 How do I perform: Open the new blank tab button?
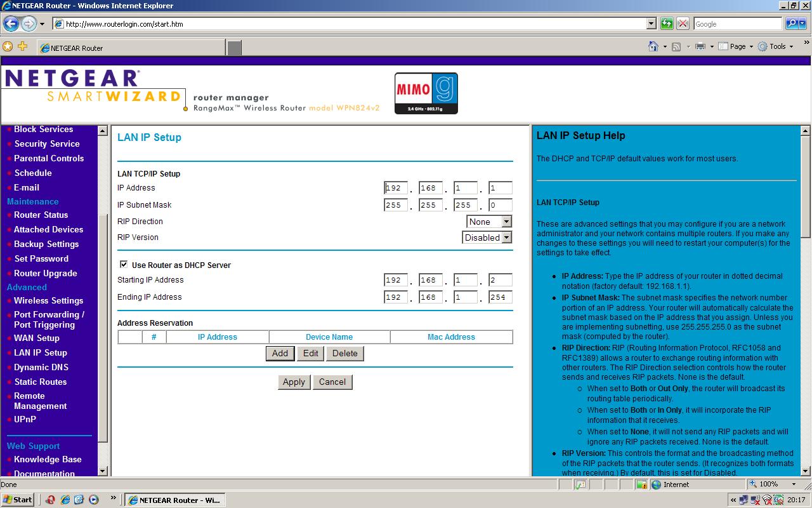235,48
